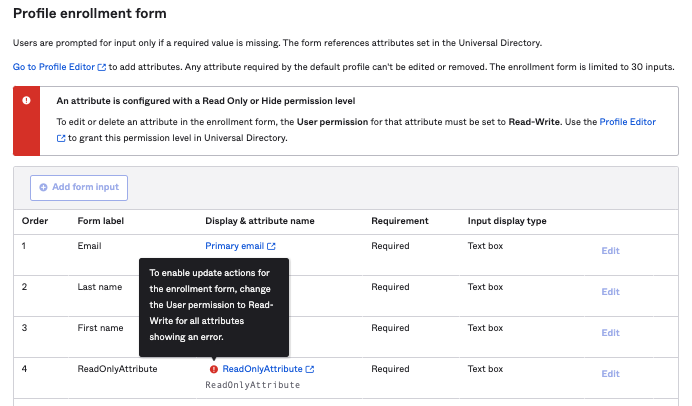Image resolution: width=692 pixels, height=406 pixels.
Task: Click 'Text box' in the Last name row
Action: (485, 287)
